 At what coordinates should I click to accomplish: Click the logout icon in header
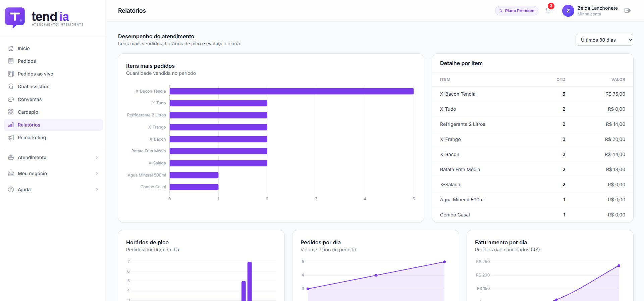(x=628, y=11)
